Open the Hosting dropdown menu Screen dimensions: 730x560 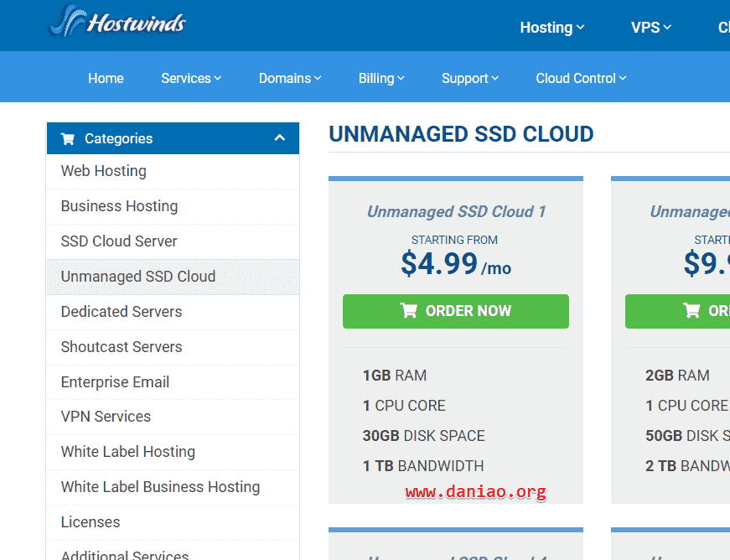[x=551, y=28]
